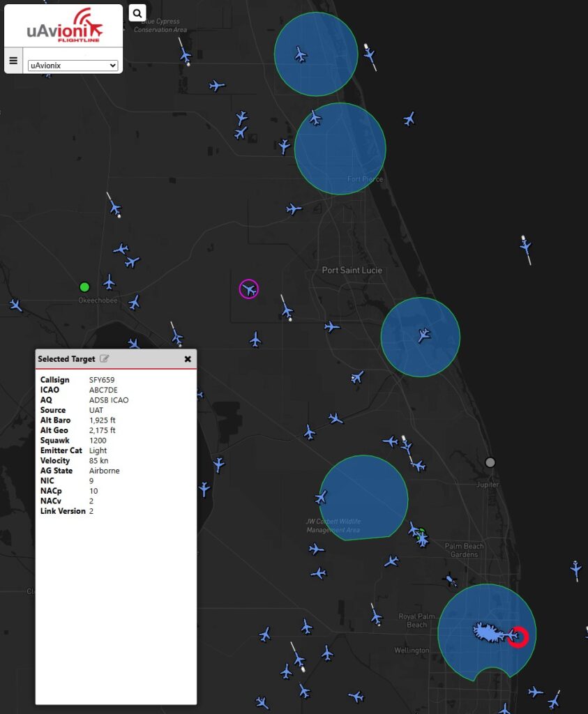The image size is (588, 714).
Task: Click the search magnifier icon
Action: point(137,13)
